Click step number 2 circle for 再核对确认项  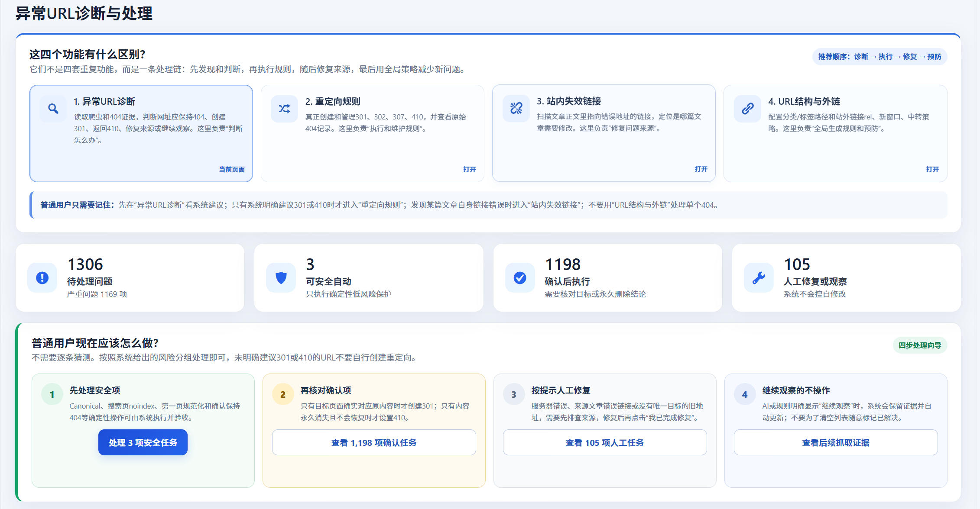click(283, 394)
